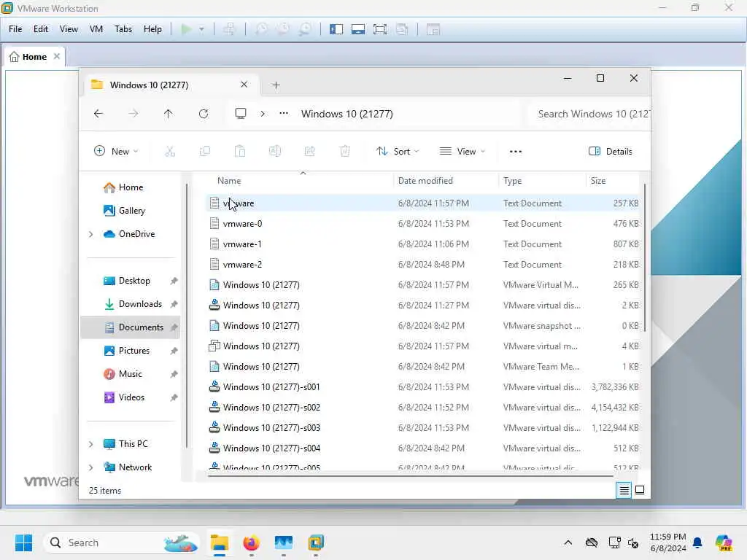
Task: Expand the This PC tree node
Action: tap(91, 444)
